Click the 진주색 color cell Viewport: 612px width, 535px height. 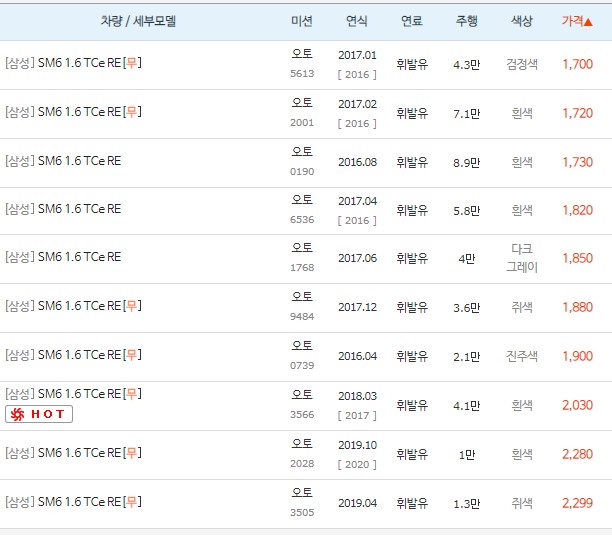pos(522,356)
